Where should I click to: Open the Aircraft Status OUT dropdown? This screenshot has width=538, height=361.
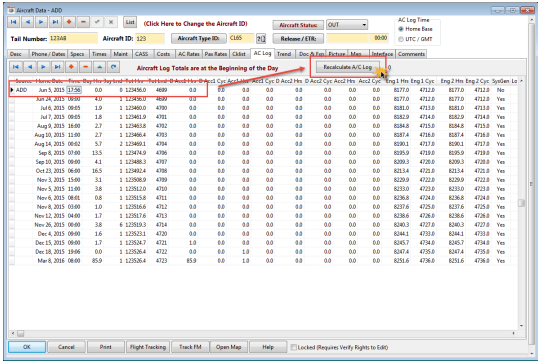347,25
